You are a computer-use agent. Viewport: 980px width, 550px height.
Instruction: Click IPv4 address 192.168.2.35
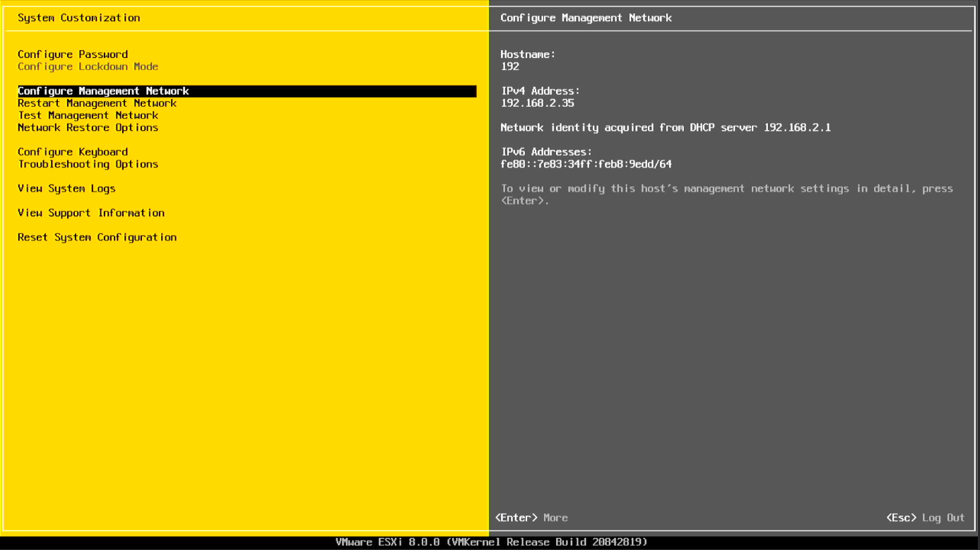click(x=538, y=103)
